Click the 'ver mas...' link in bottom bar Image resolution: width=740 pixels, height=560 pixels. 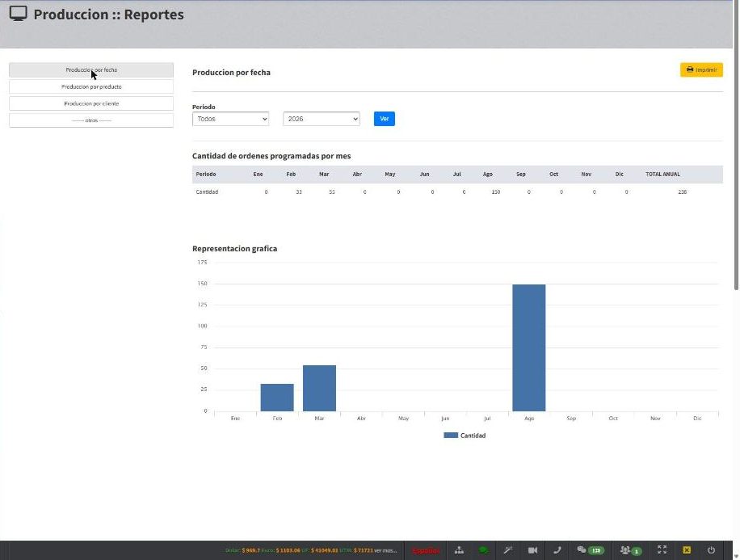click(385, 550)
